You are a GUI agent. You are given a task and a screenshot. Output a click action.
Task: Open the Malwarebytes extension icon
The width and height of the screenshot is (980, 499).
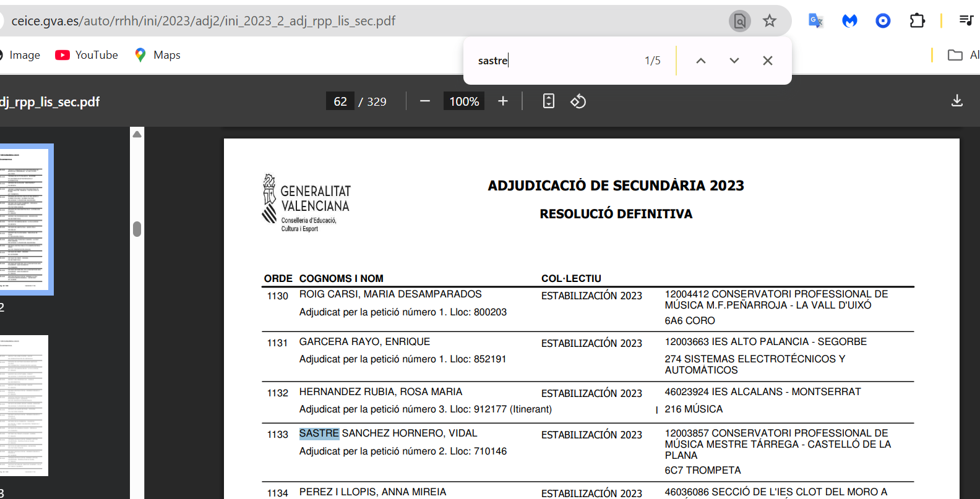[849, 21]
